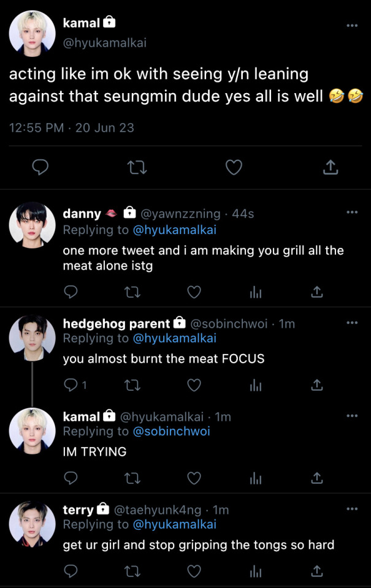Like danny's grill meat reply
Image resolution: width=371 pixels, height=588 pixels.
194,292
